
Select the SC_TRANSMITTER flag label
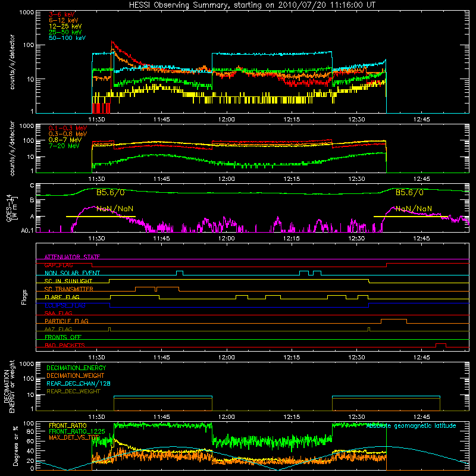69,289
